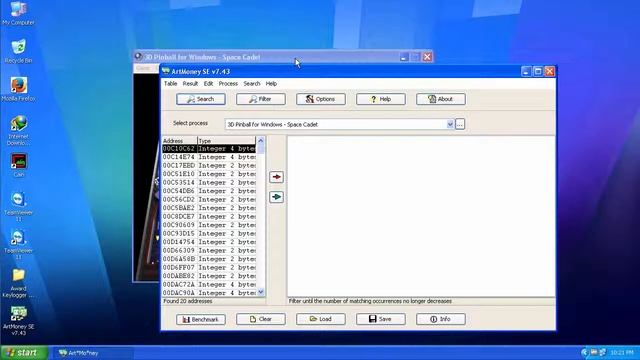Screen dimensions: 640x360
Task: Click the process combo box text field
Action: click(x=336, y=124)
